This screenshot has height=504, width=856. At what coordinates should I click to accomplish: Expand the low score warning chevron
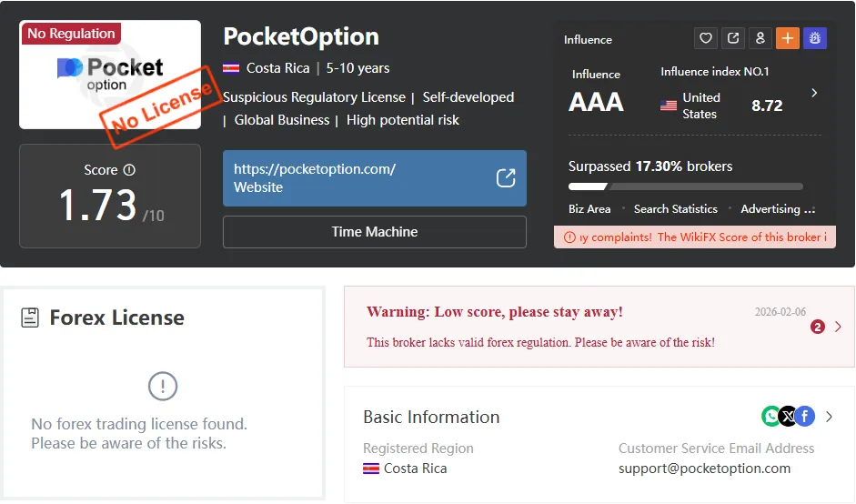pyautogui.click(x=838, y=327)
